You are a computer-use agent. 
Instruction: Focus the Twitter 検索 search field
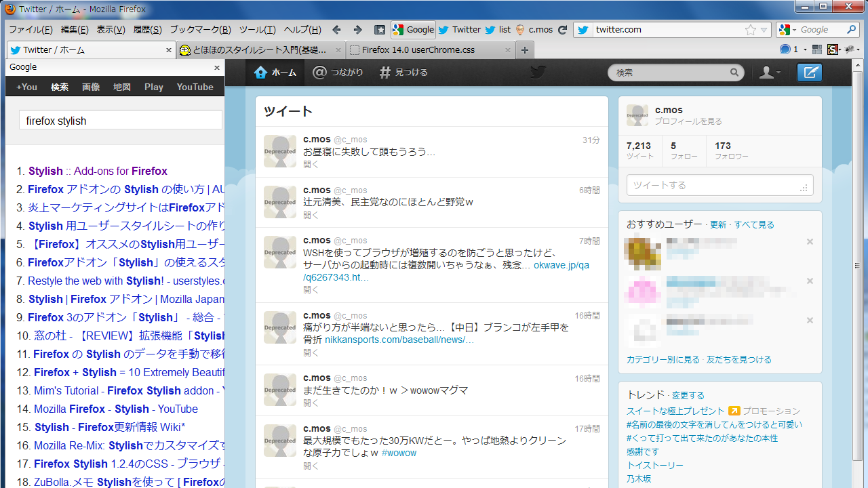[x=675, y=73]
